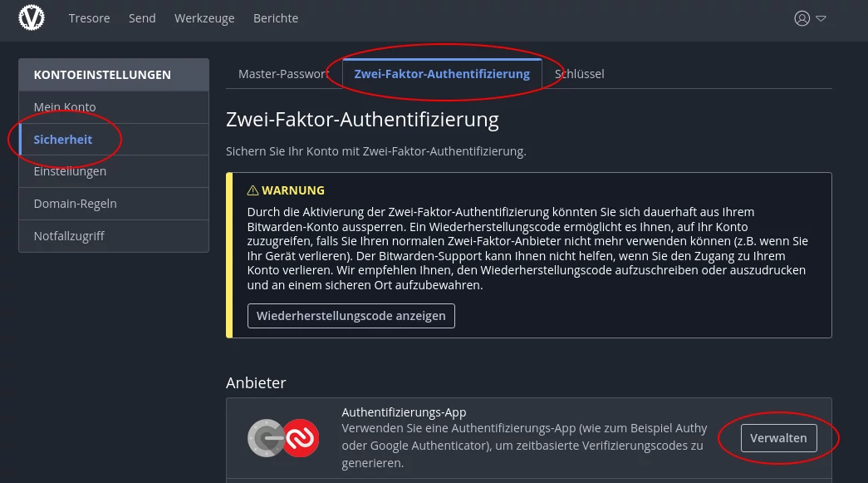Screen dimensions: 868x483
Task: Click Verwalten for Authentifizierungs-App
Action: (x=778, y=437)
